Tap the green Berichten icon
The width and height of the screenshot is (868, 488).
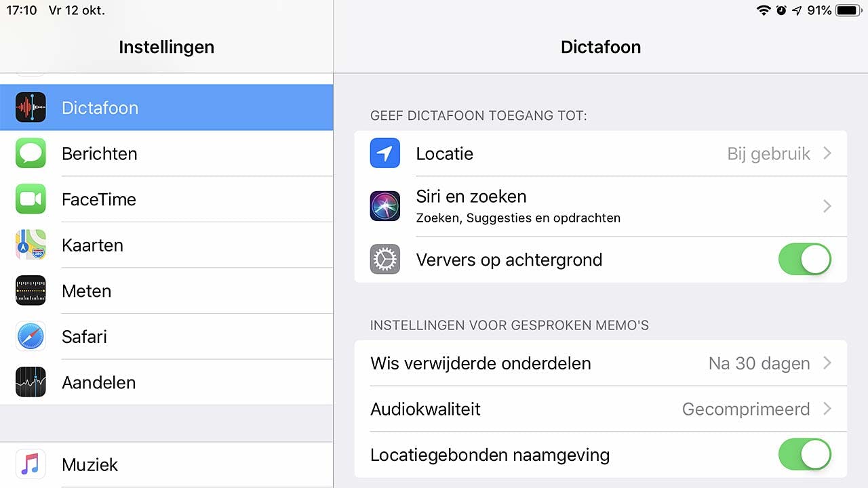31,154
